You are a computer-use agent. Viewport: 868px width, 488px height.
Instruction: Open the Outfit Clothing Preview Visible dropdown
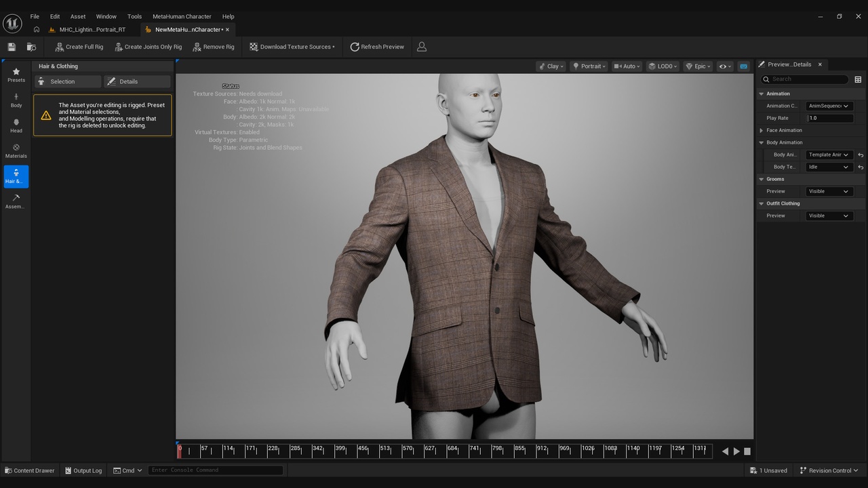pyautogui.click(x=829, y=216)
